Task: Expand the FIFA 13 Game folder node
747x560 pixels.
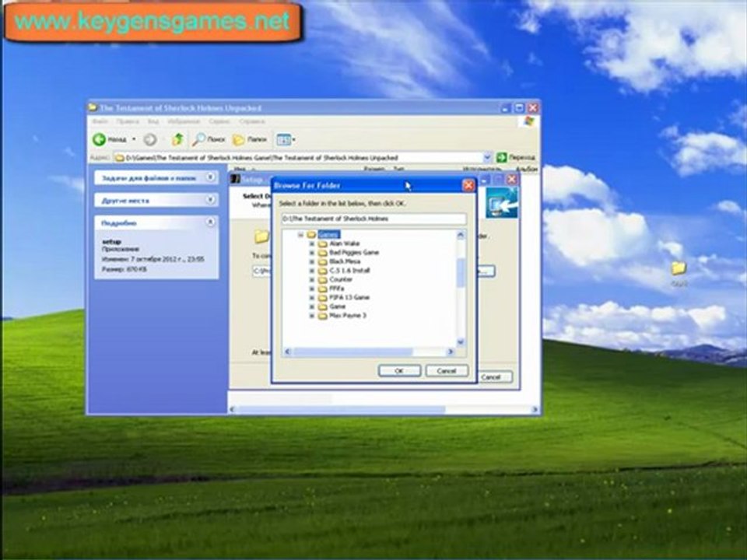Action: [311, 298]
